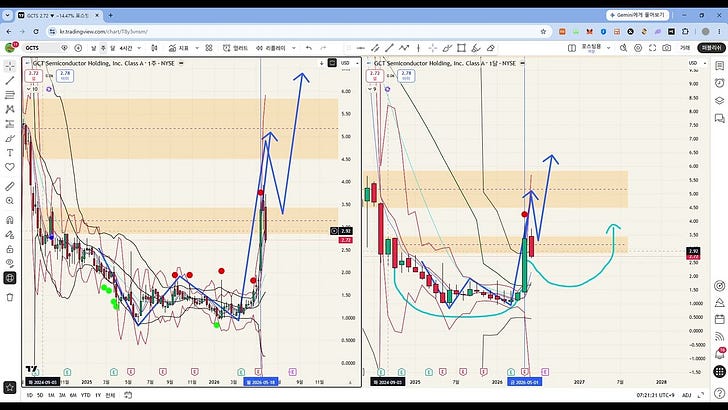Viewport: 728px width, 410px height.
Task: Click the GCTS symbol search field
Action: pos(41,48)
